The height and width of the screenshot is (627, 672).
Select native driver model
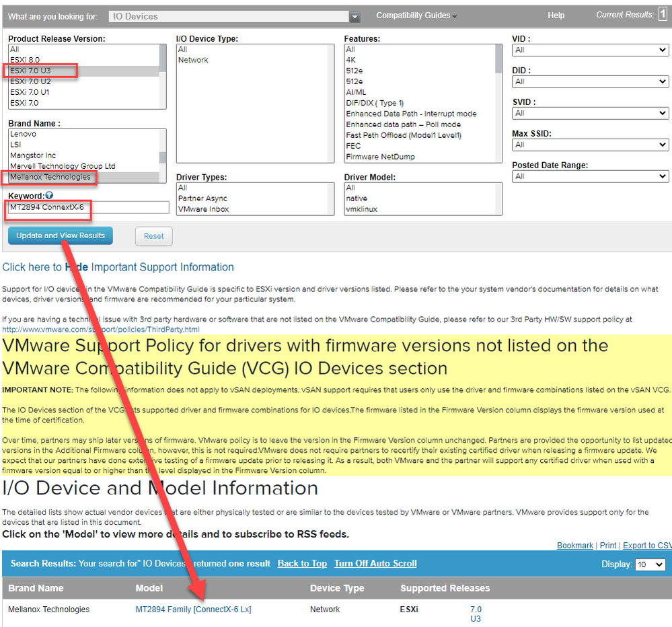(420, 198)
